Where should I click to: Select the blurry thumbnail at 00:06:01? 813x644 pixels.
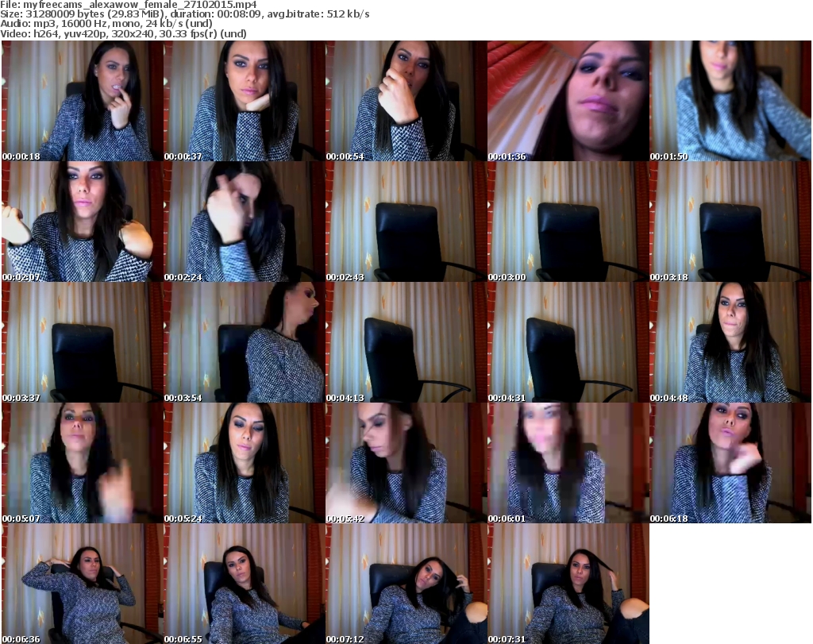click(x=568, y=463)
